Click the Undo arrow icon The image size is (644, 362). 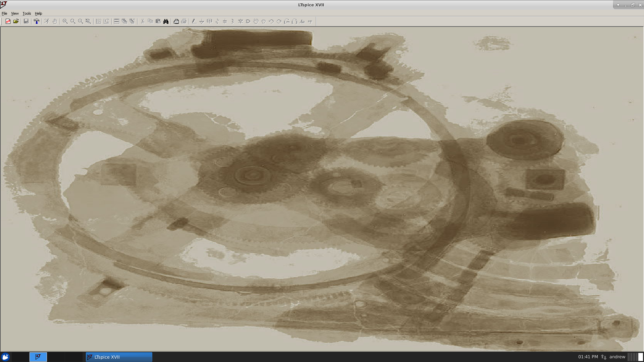(x=271, y=21)
